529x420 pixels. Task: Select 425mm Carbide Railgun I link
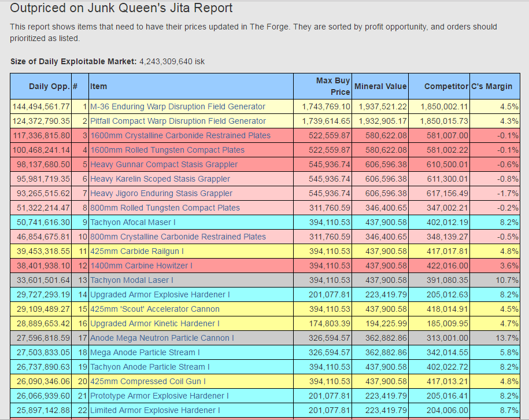pos(136,252)
